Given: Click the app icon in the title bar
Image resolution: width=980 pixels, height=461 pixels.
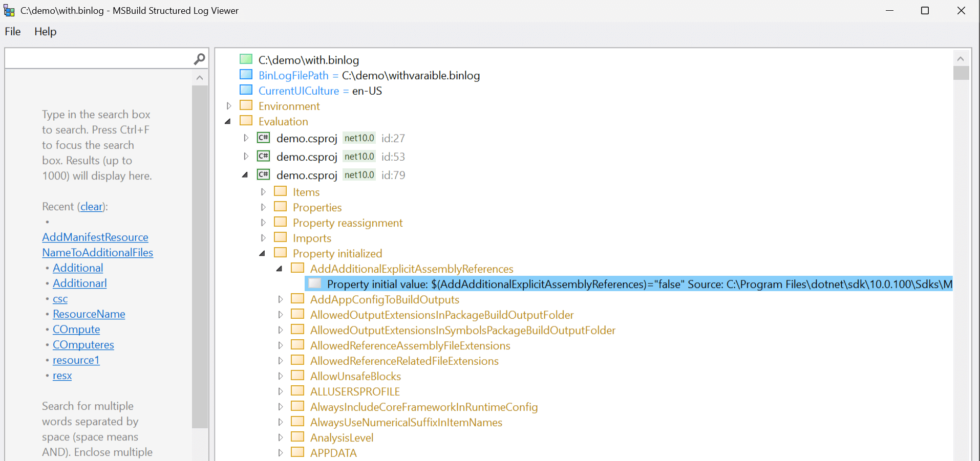Looking at the screenshot, I should point(9,11).
